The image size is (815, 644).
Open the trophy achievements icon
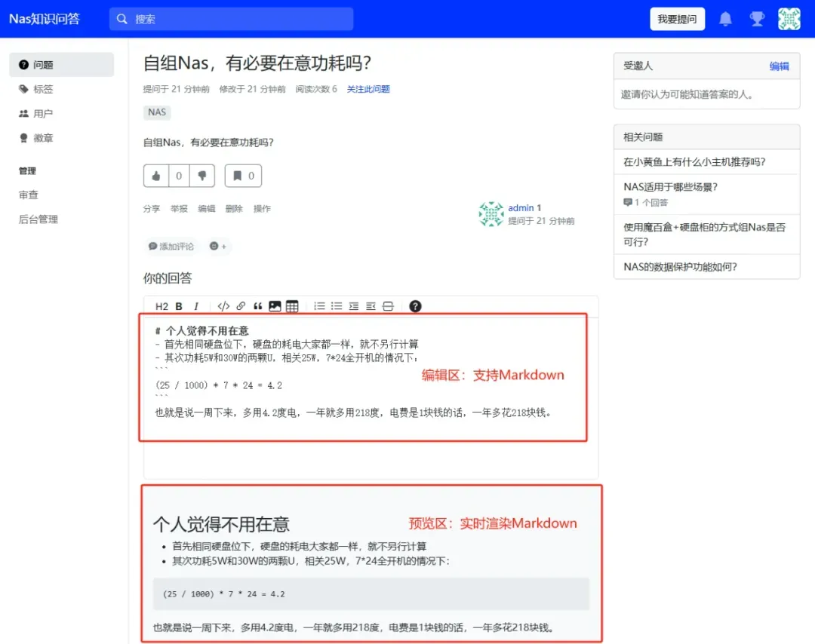(757, 20)
